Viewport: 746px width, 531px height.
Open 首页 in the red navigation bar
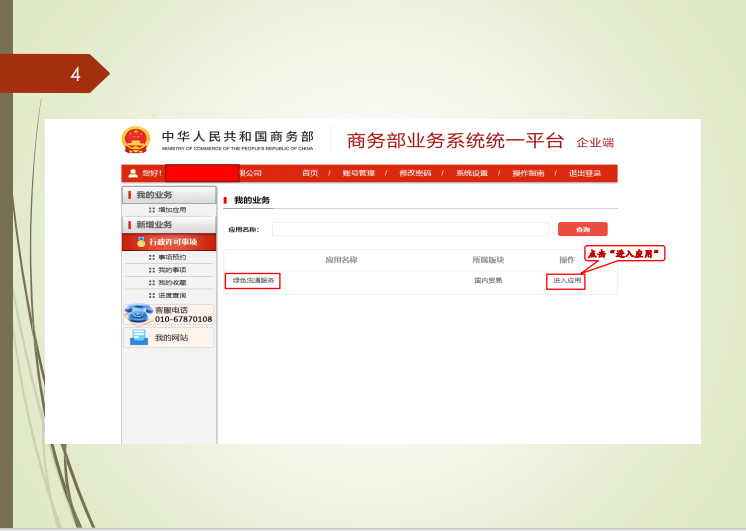click(310, 173)
